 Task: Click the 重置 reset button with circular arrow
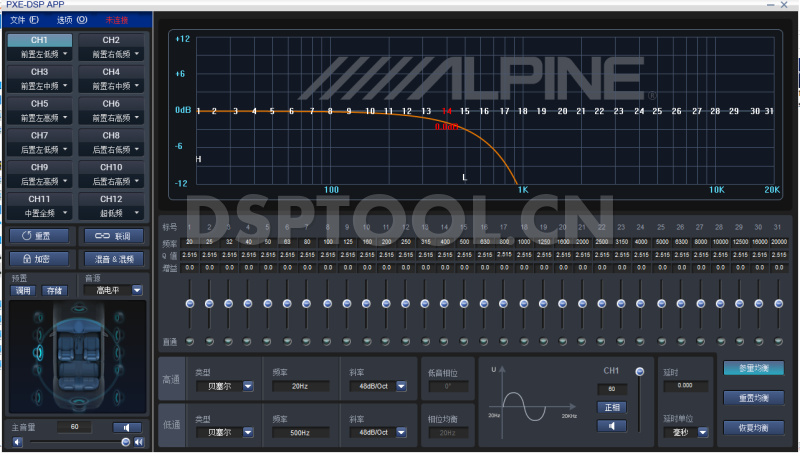point(39,236)
